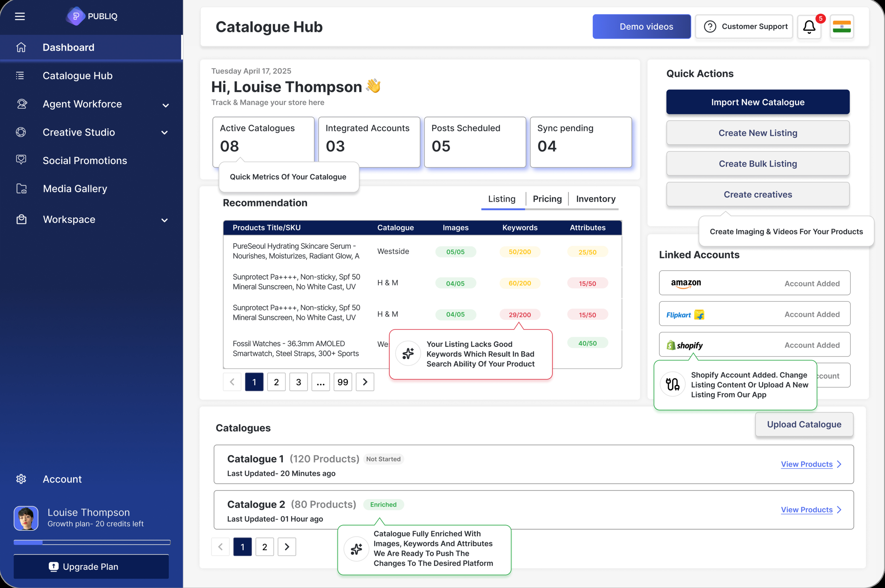
Task: Click the Import New Catalogue button
Action: coord(758,102)
